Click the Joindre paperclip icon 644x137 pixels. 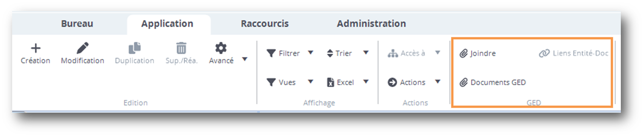pyautogui.click(x=464, y=53)
